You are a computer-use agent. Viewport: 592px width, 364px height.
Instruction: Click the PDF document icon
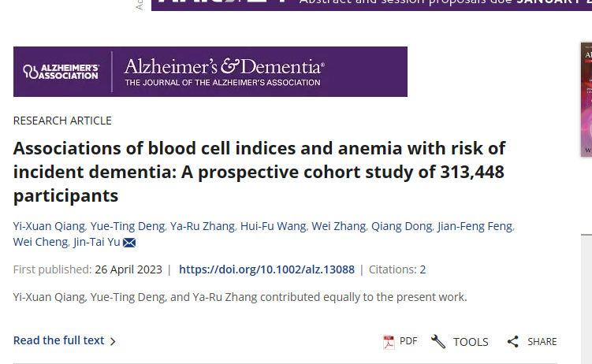pos(389,341)
